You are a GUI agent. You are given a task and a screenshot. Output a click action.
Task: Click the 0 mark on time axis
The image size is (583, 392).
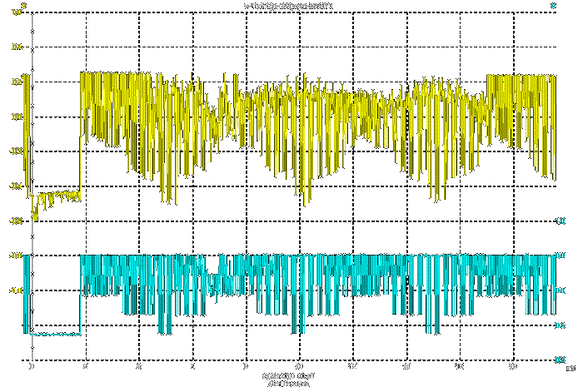32,367
